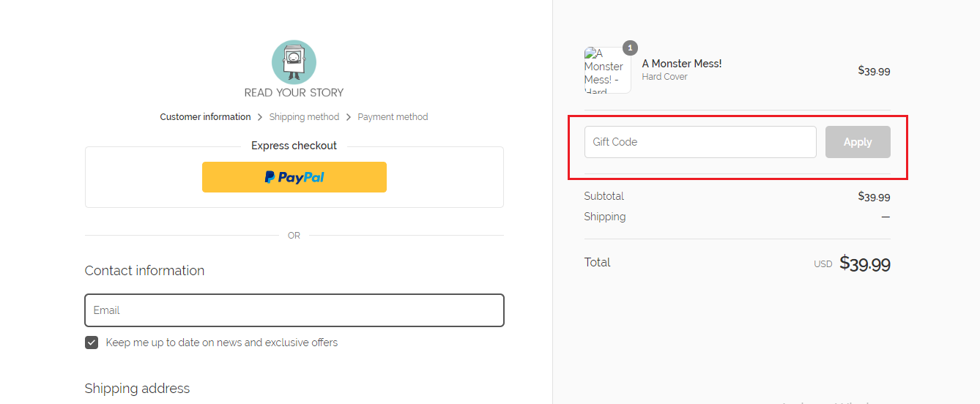Click the OR divider text
The image size is (980, 404).
(x=294, y=236)
